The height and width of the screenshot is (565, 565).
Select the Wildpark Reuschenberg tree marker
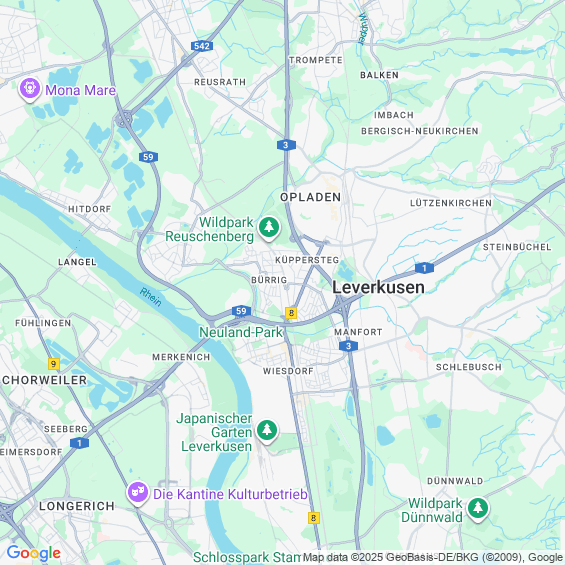point(269,228)
